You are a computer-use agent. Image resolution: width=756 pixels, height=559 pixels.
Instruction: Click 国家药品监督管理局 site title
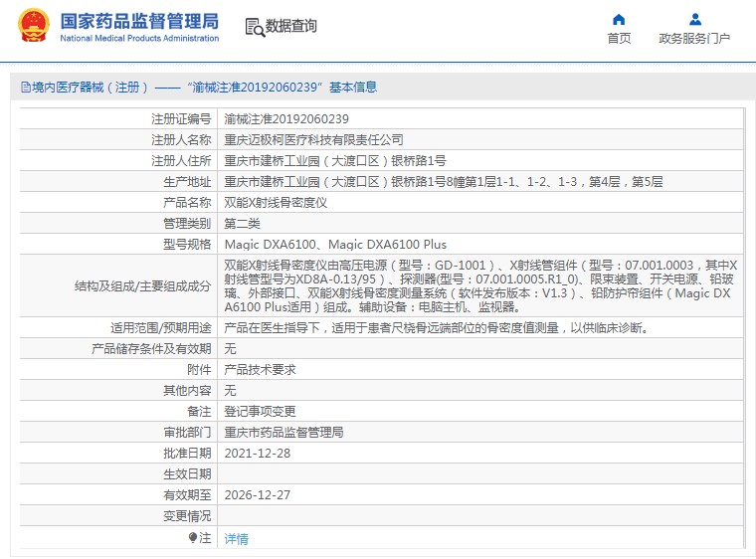coord(139,21)
